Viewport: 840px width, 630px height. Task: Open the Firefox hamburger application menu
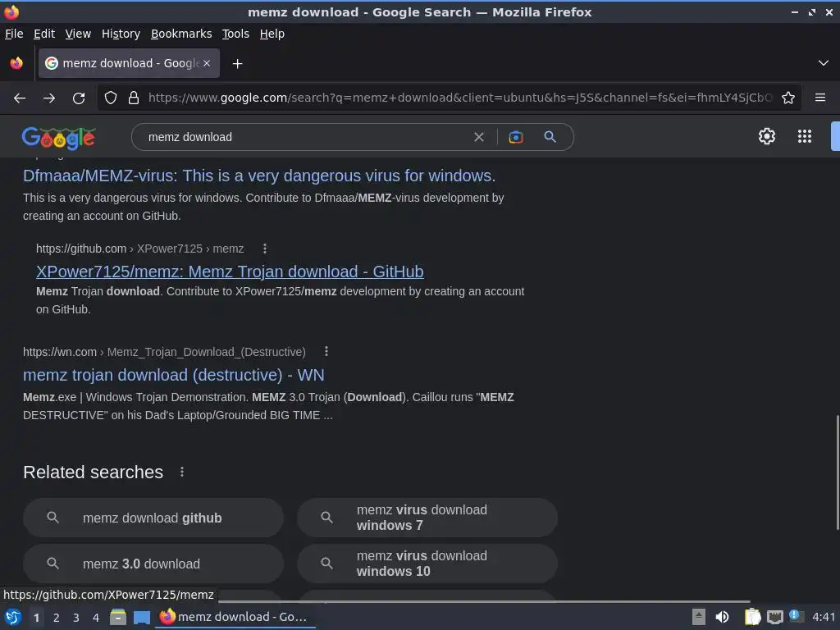820,98
